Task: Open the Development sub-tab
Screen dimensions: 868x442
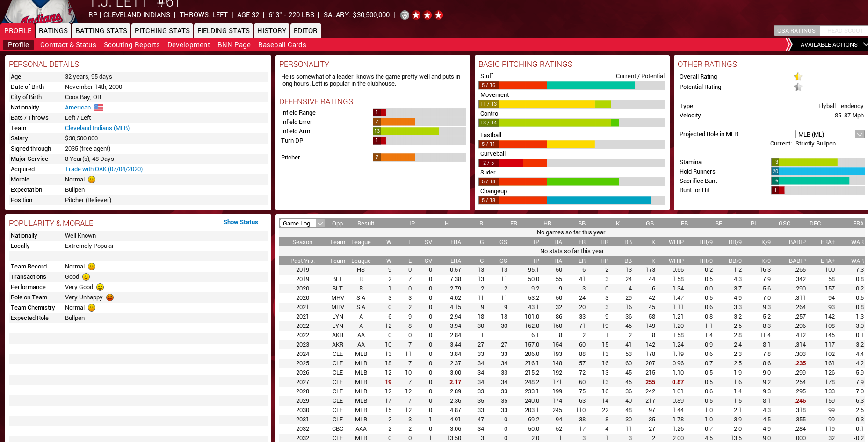Action: click(x=188, y=45)
